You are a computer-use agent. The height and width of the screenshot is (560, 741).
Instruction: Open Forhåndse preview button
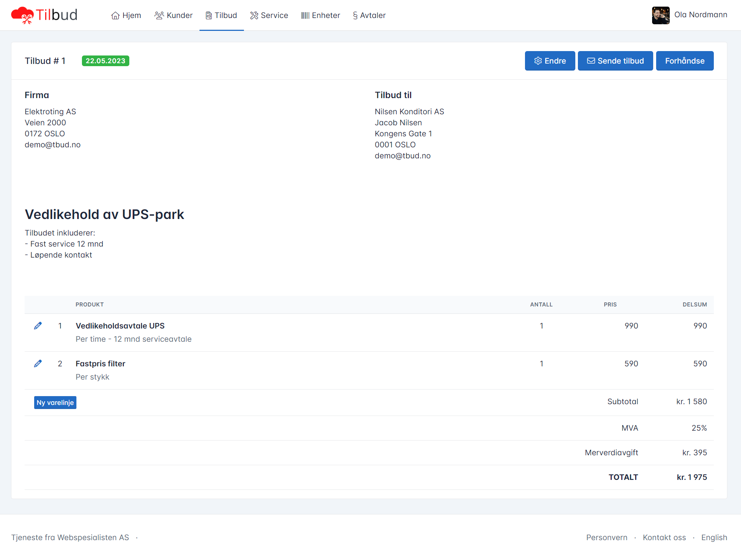point(684,61)
